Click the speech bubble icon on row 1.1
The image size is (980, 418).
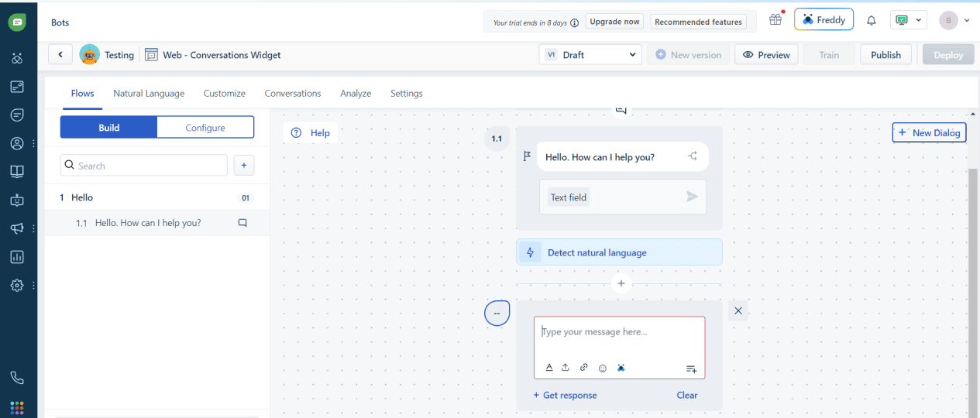pyautogui.click(x=242, y=222)
